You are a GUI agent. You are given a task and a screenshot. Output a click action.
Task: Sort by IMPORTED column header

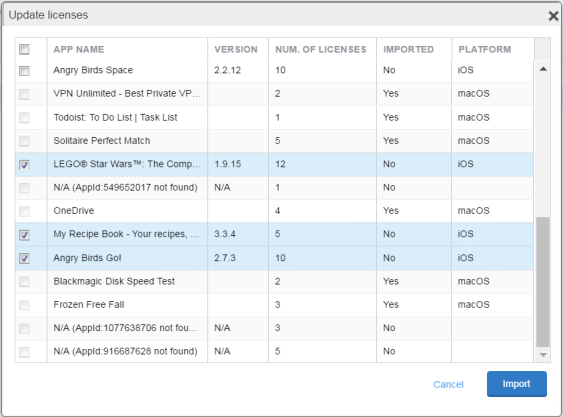click(x=408, y=49)
